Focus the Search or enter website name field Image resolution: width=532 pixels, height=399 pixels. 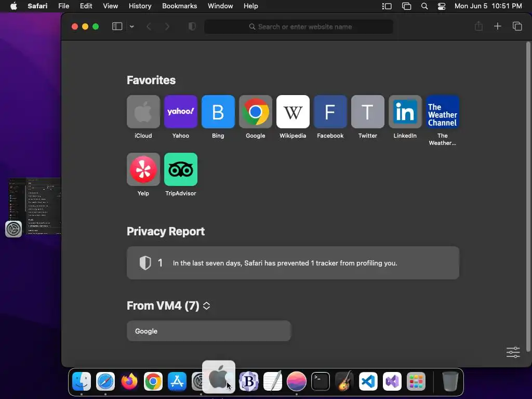(x=299, y=26)
